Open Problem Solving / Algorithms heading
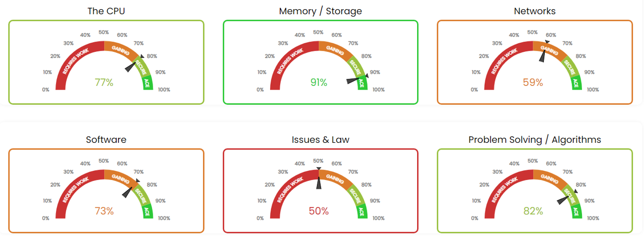This screenshot has width=644, height=242. pos(535,140)
